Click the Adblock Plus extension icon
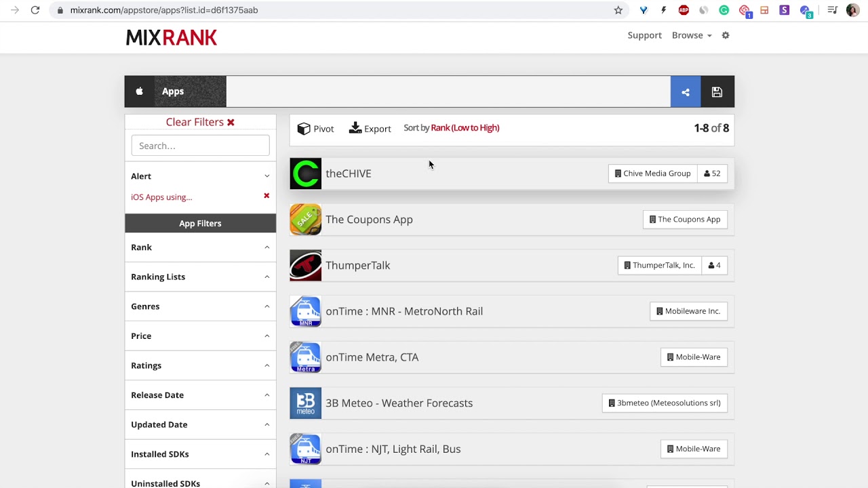This screenshot has width=868, height=488. coord(684,10)
